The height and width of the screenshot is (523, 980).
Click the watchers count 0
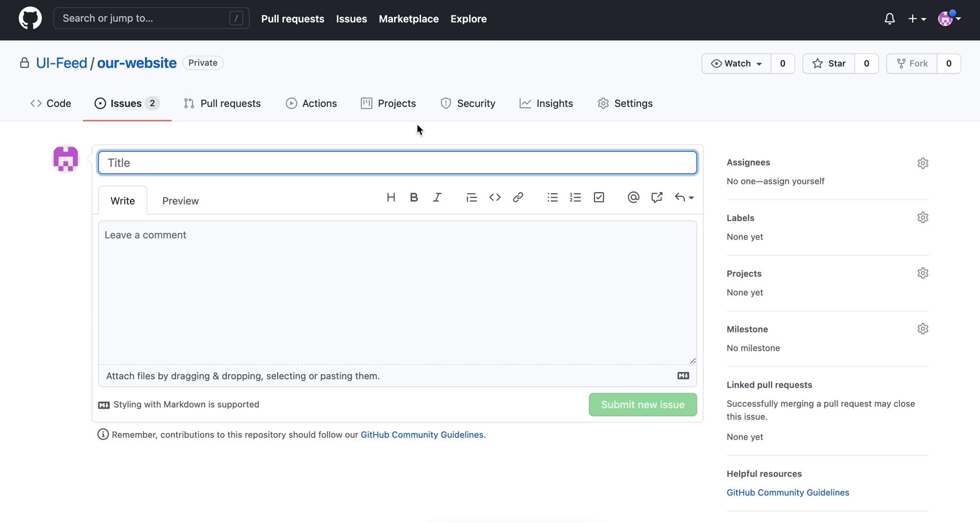click(x=782, y=63)
